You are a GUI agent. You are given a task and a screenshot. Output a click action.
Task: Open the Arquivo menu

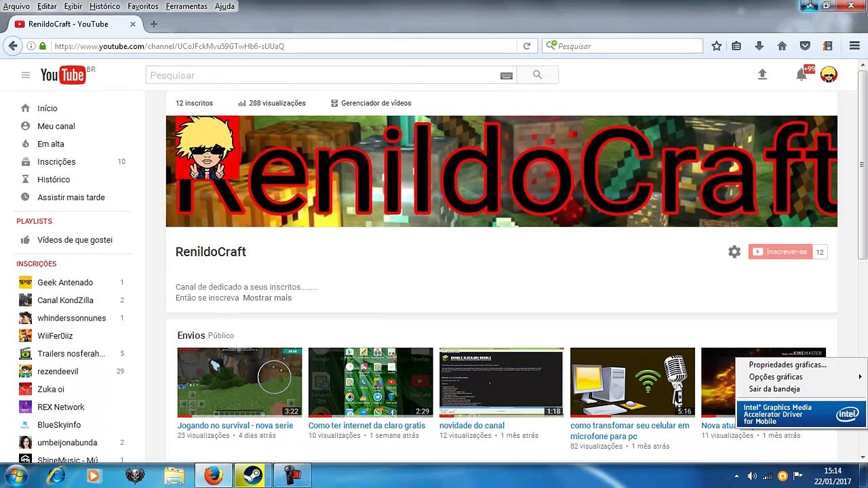(16, 6)
